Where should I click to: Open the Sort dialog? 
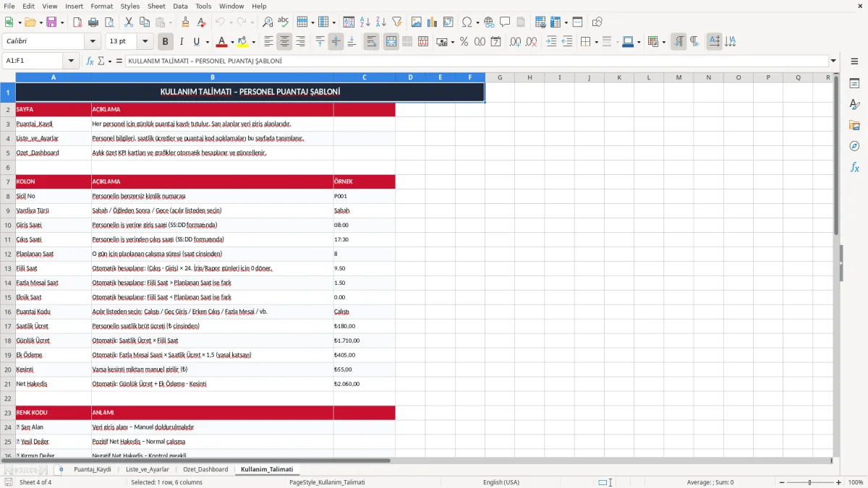[349, 22]
